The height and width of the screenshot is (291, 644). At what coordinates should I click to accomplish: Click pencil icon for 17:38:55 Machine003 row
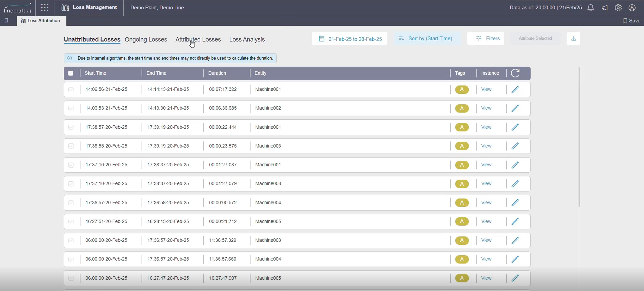(515, 146)
